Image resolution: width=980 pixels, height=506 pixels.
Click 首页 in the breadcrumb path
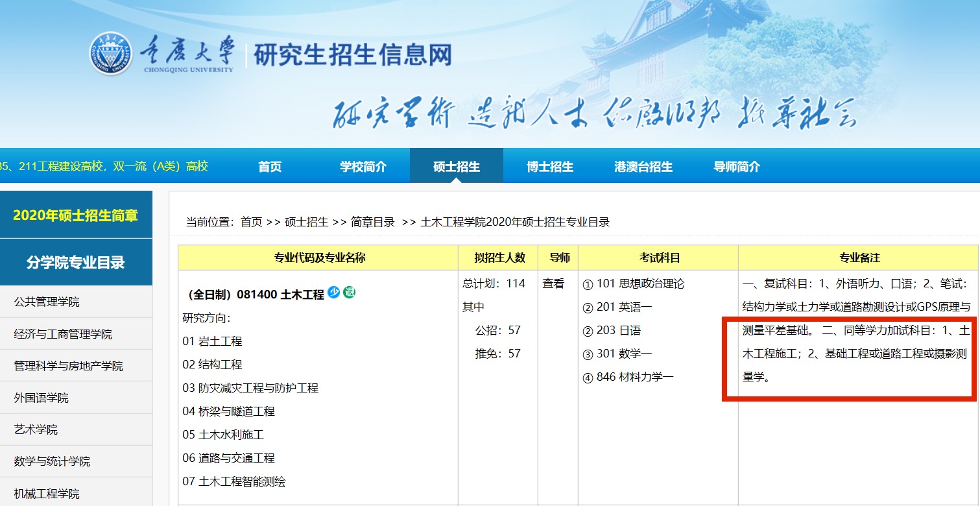coord(251,222)
